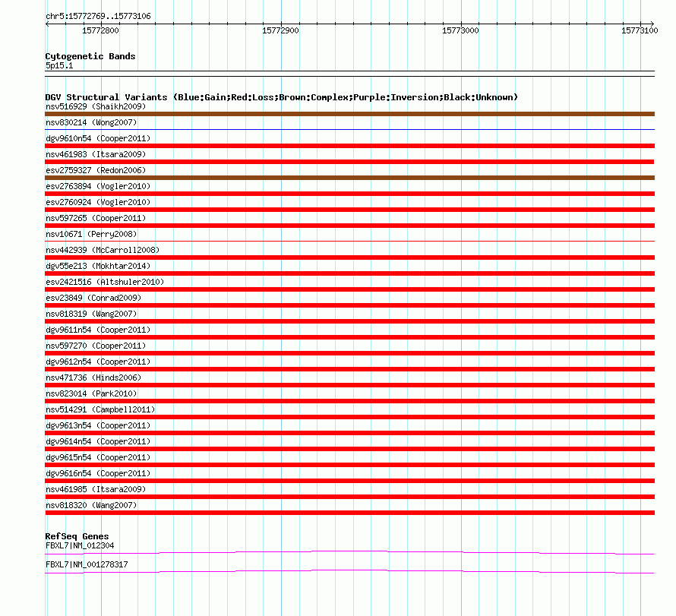Click the red loss bar under esv23849
This screenshot has width=676, height=616.
[349, 305]
